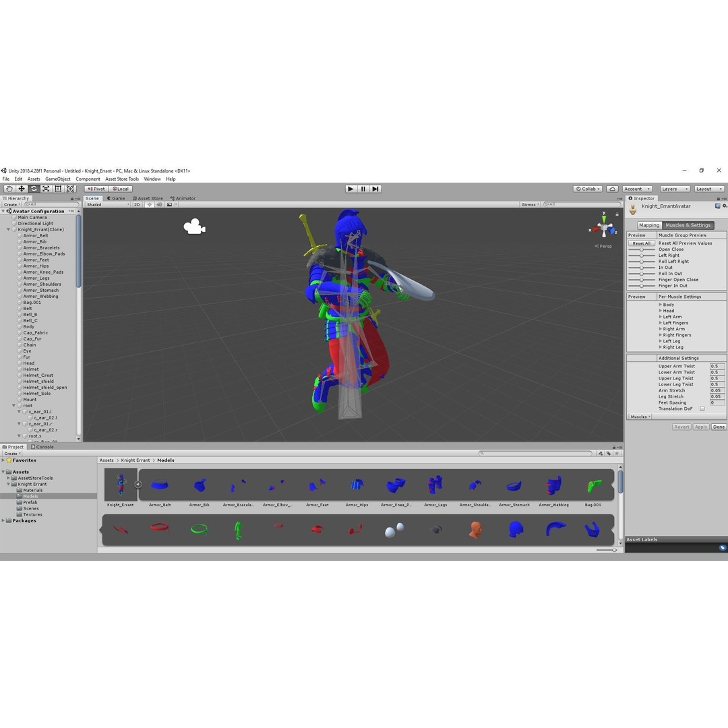
Task: Open the Muscles dropdown in Inspector
Action: 640,417
